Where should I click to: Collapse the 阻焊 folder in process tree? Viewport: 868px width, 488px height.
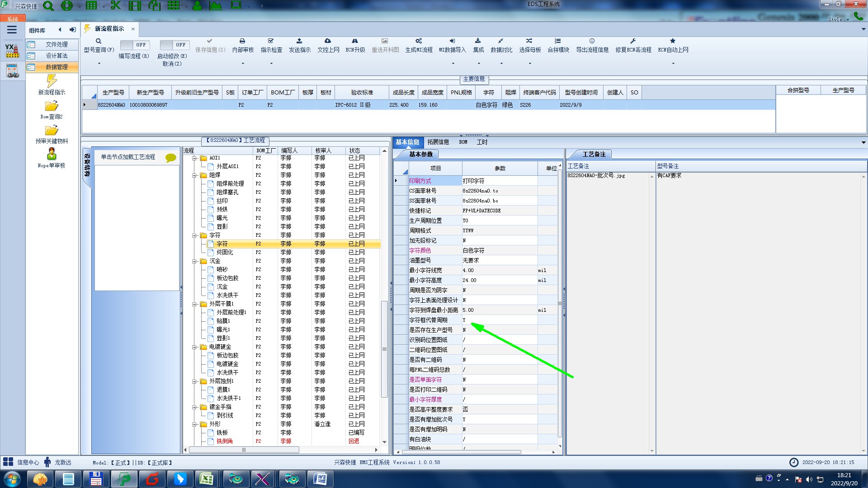pos(194,175)
